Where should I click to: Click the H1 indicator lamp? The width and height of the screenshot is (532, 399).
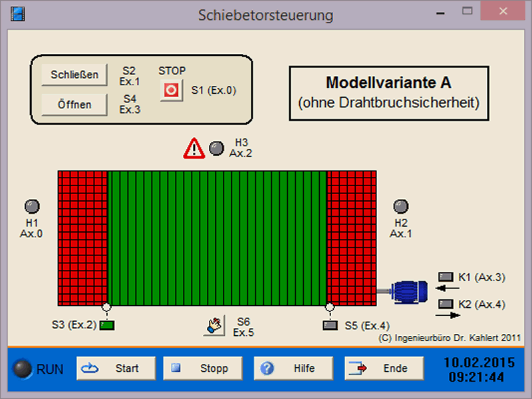click(32, 206)
